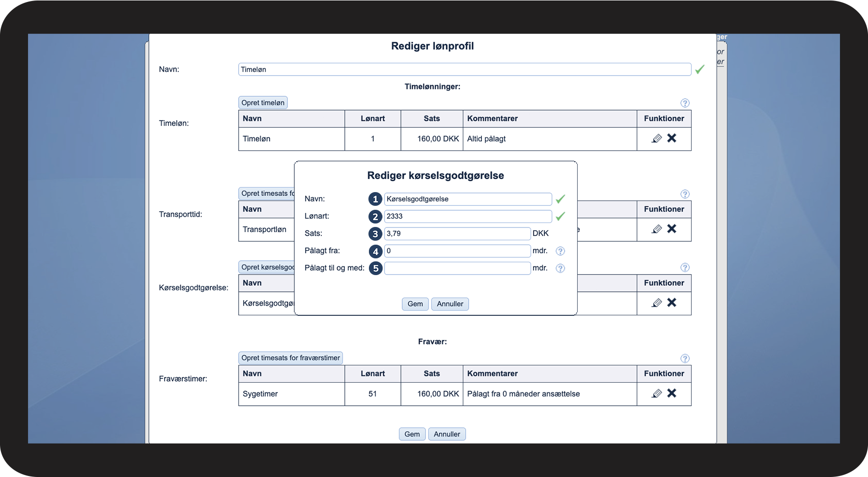Viewport: 868px width, 477px height.
Task: Edit the Timeløn row with pencil icon
Action: click(656, 139)
